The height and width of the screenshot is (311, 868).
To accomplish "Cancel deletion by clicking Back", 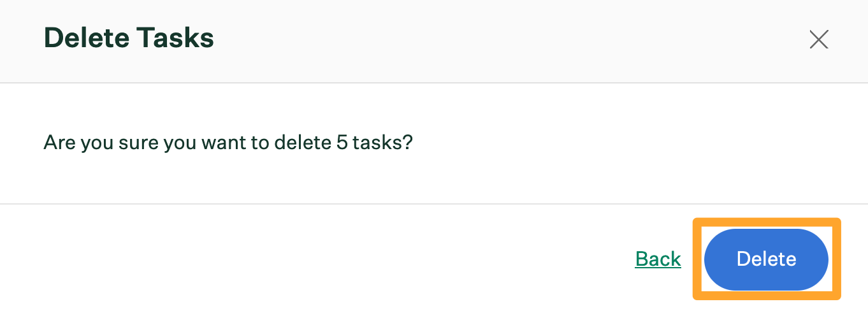I will pos(658,259).
